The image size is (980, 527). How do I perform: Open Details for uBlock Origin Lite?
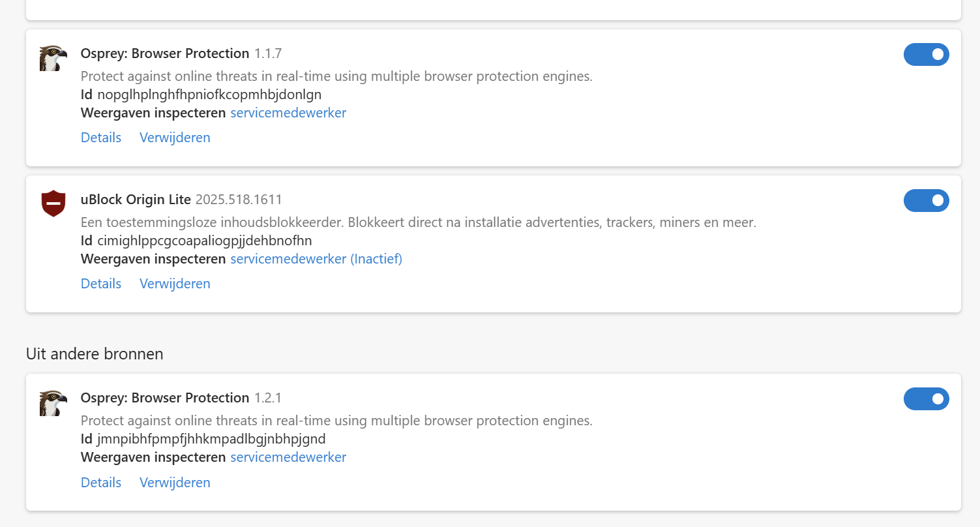101,284
